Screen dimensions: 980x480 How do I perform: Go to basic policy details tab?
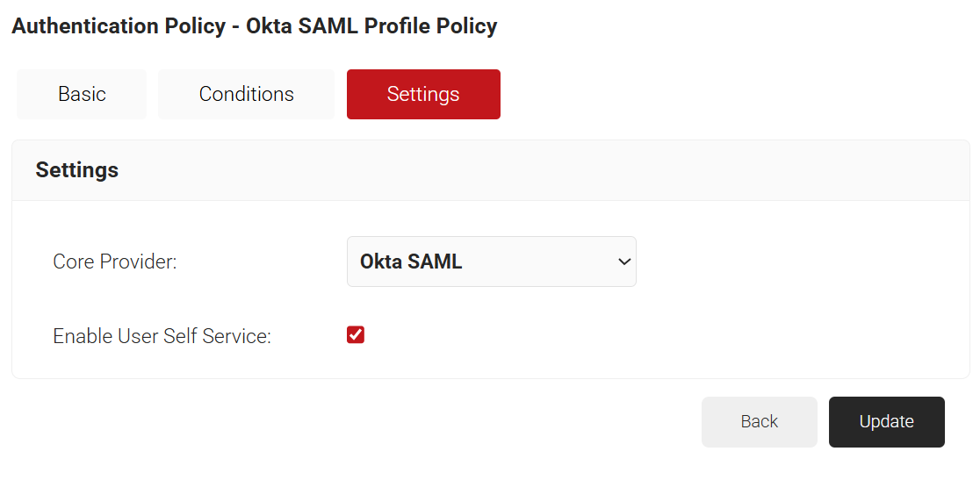point(82,94)
